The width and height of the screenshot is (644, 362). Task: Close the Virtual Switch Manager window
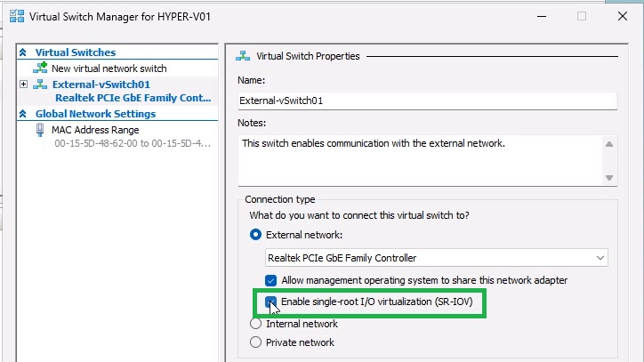(623, 16)
